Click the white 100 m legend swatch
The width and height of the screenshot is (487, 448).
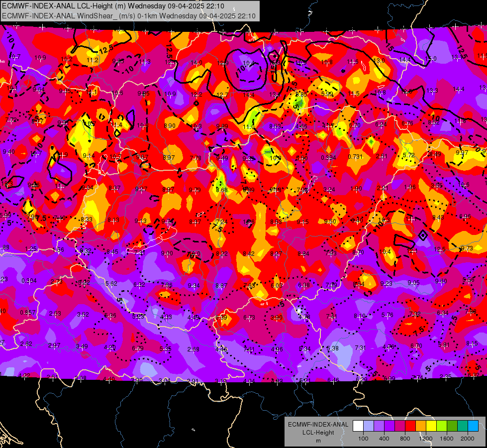[x=358, y=426]
